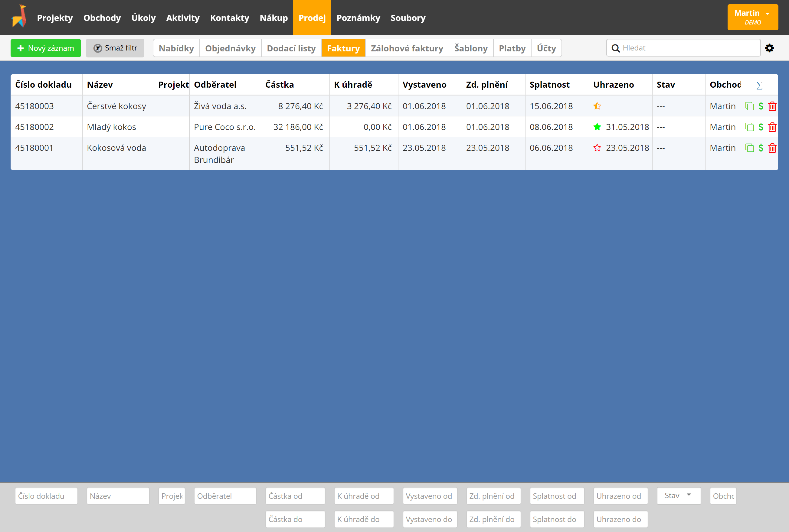Delete invoice 45180003 with trash icon
Screen dimensions: 789x532
coord(772,106)
